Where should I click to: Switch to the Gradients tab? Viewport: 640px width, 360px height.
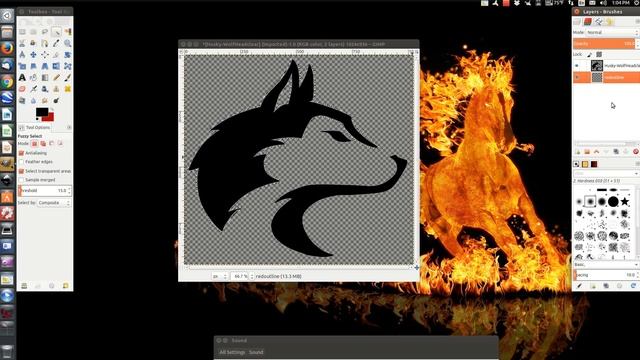pos(594,164)
